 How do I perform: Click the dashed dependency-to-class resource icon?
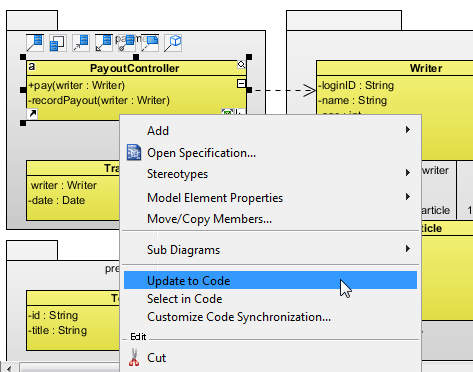coord(81,43)
